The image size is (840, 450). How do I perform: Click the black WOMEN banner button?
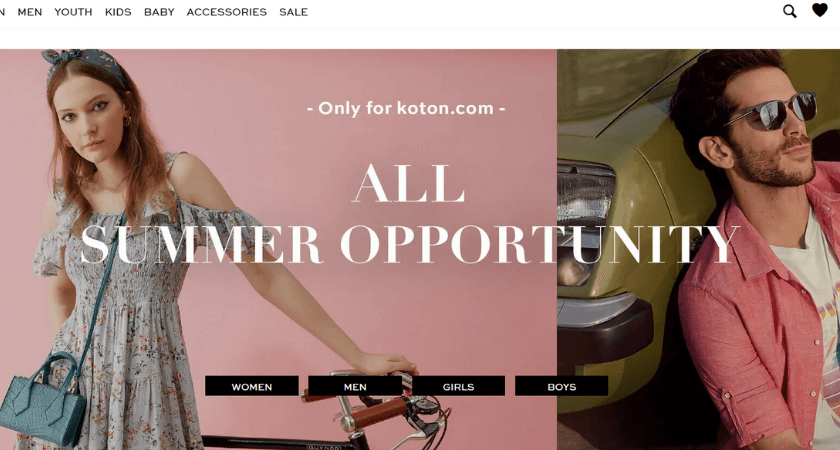coord(252,386)
